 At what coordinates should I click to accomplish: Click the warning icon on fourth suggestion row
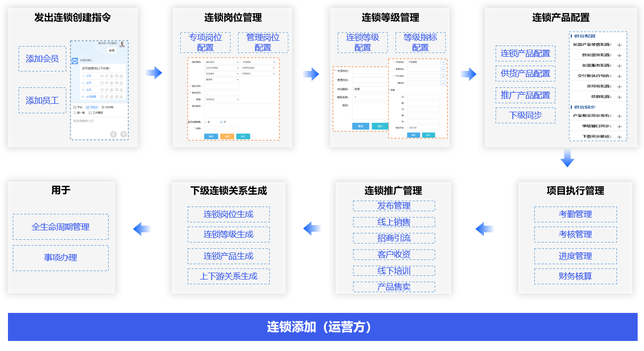[x=121, y=96]
